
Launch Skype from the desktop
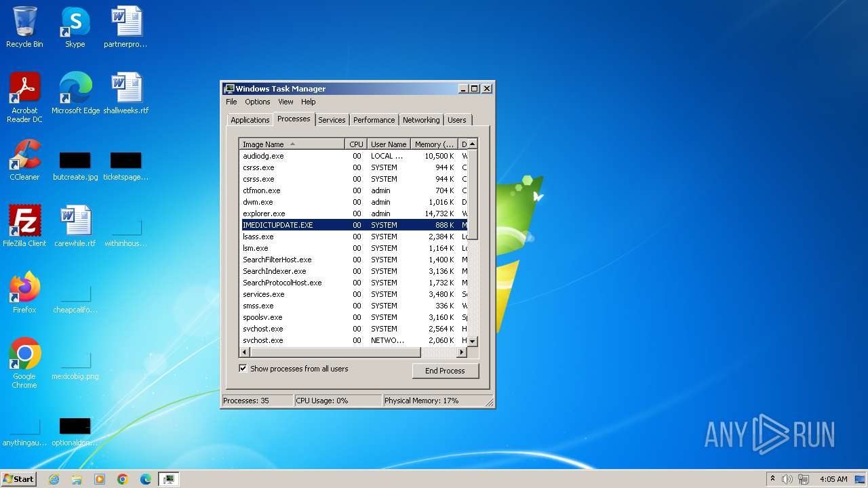[x=75, y=27]
